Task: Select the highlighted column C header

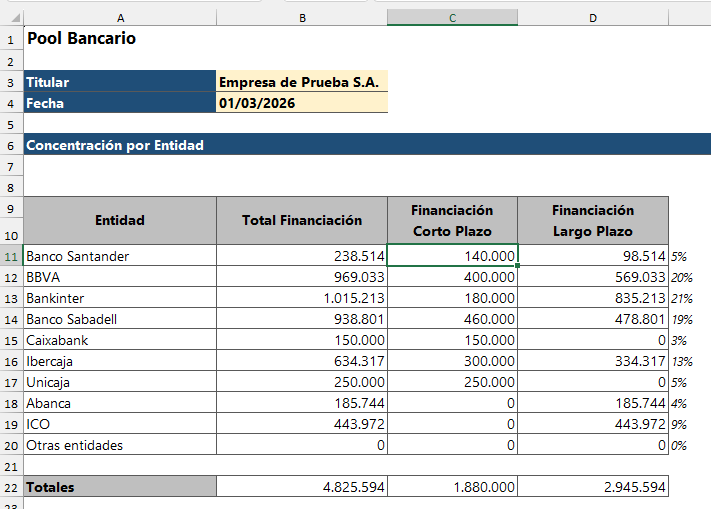Action: (x=452, y=17)
